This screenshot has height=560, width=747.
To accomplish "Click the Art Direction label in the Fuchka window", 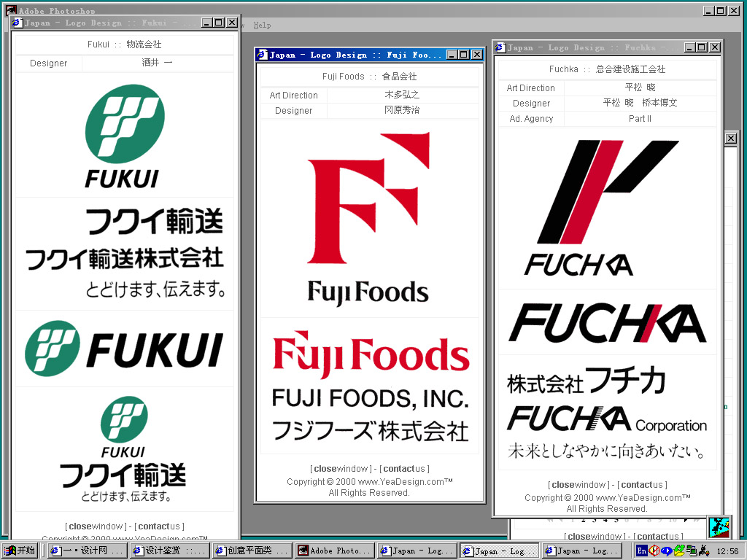I will 531,88.
